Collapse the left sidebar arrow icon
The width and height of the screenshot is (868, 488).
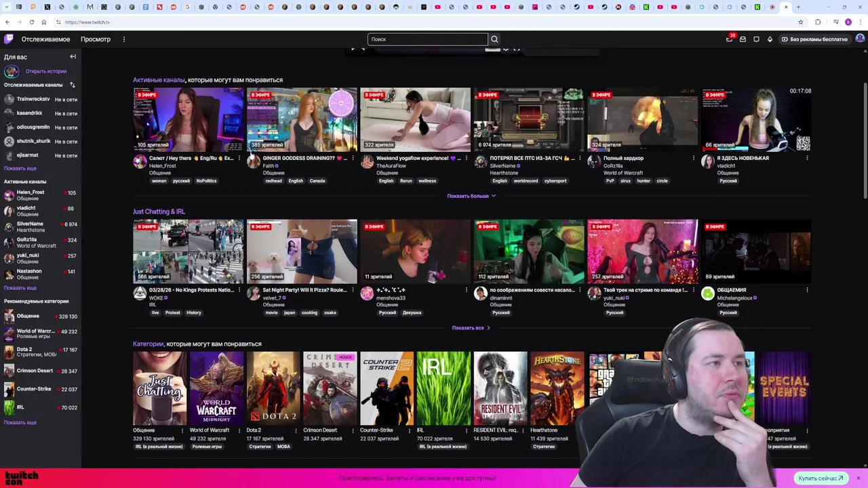click(73, 57)
